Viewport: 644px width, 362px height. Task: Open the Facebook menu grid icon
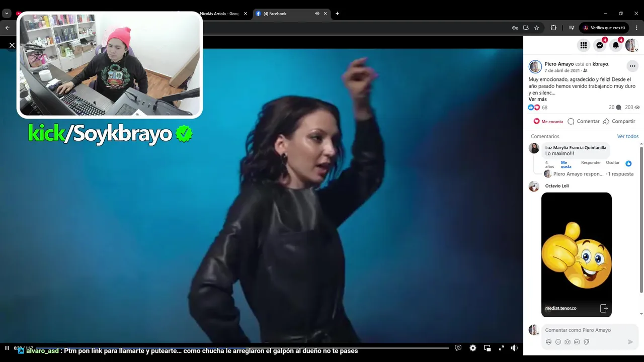click(584, 46)
